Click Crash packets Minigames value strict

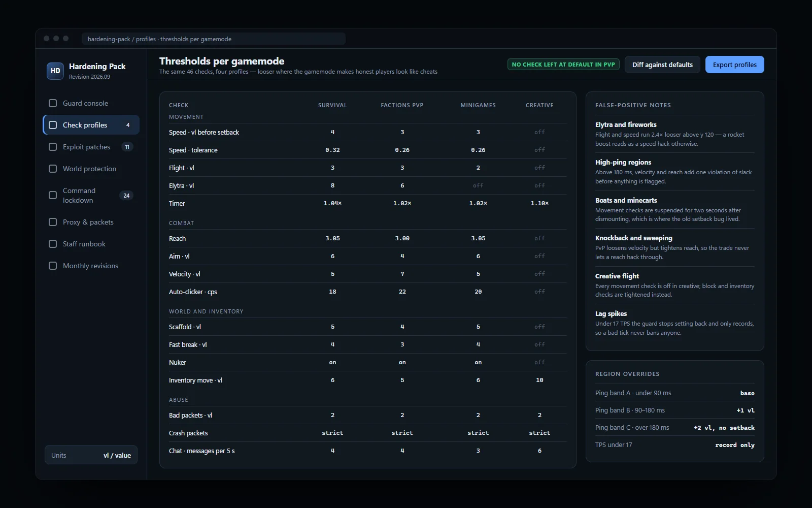(x=478, y=433)
